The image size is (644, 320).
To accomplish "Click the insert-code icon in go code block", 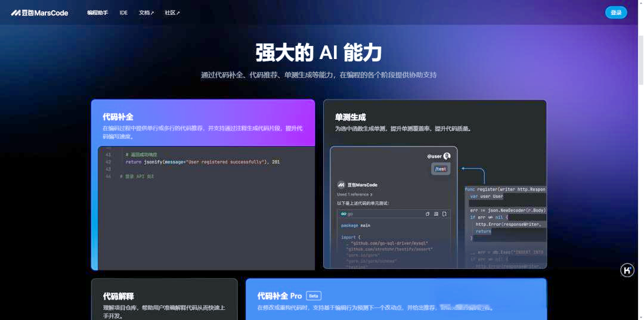I will (436, 213).
